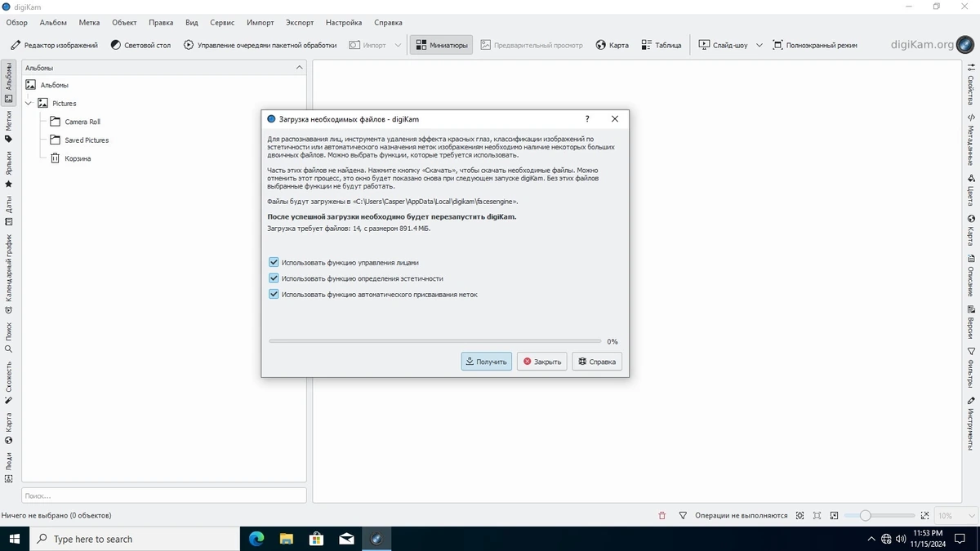Enter Fullscreen mode (Полноэкранный режим)
This screenshot has height=551, width=980.
[x=814, y=45]
